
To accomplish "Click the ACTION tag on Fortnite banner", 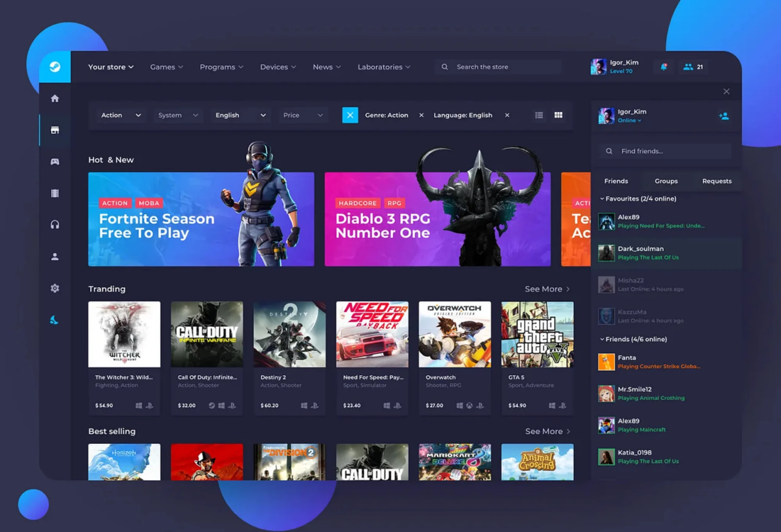I will pos(115,203).
